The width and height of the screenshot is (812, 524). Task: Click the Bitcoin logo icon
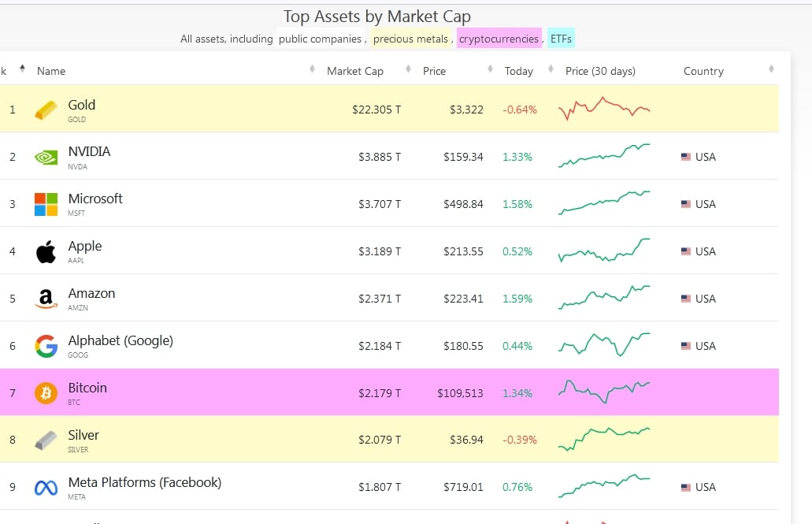[46, 393]
